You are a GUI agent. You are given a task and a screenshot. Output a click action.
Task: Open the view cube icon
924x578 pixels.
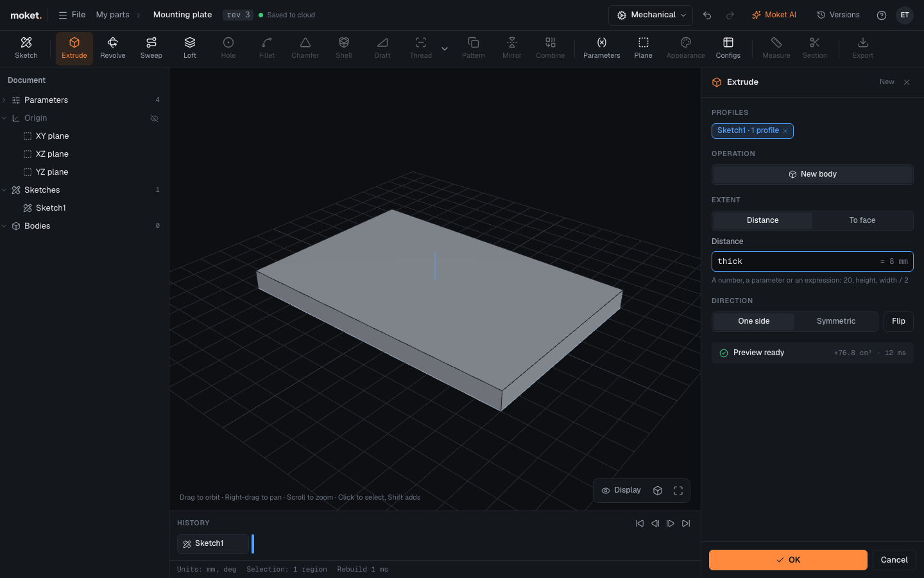[x=658, y=491]
